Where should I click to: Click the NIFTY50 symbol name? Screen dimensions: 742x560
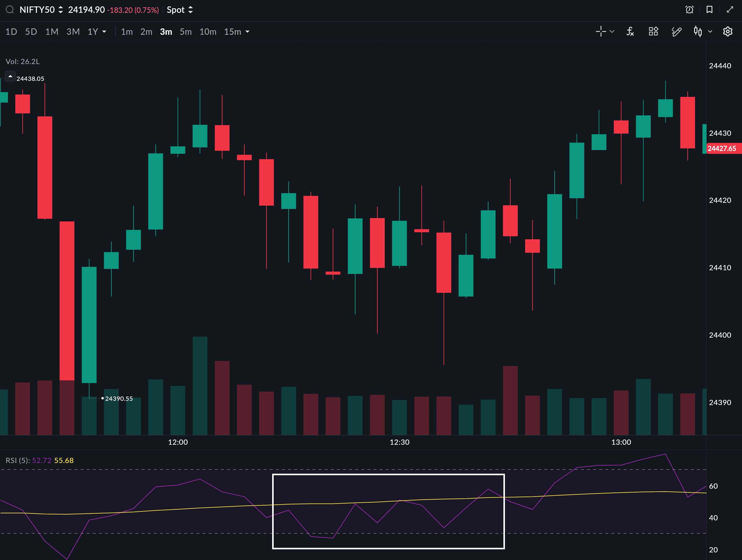tap(37, 10)
